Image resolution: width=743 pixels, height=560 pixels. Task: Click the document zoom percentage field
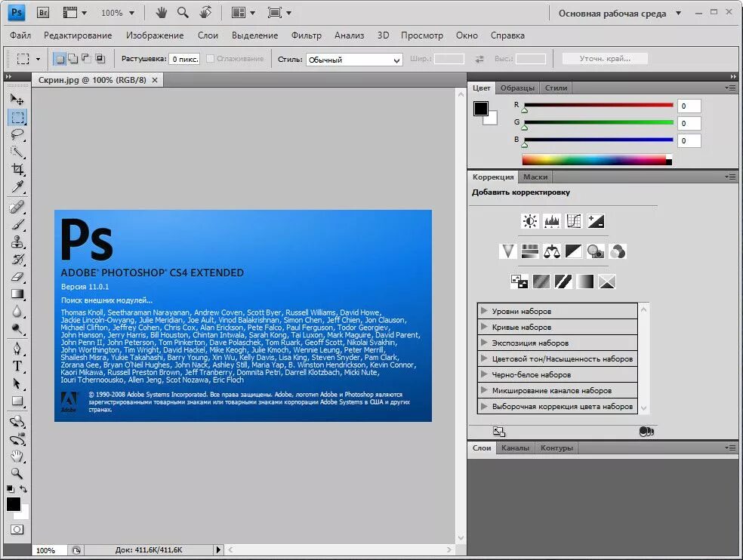pyautogui.click(x=49, y=550)
